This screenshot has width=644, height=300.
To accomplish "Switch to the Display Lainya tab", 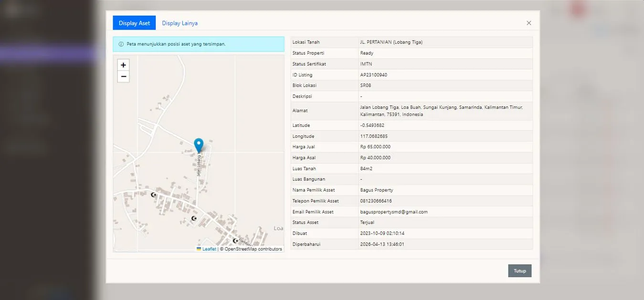I will (x=179, y=23).
